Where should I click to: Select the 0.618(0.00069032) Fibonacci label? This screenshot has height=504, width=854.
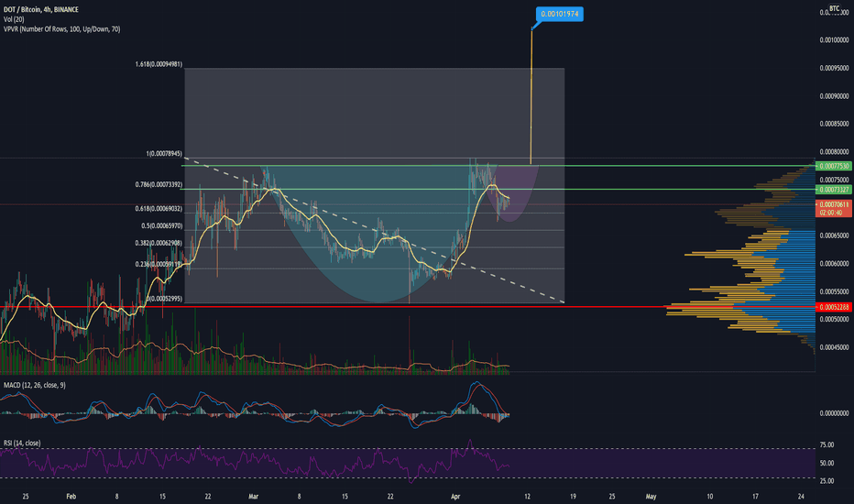[x=159, y=209]
